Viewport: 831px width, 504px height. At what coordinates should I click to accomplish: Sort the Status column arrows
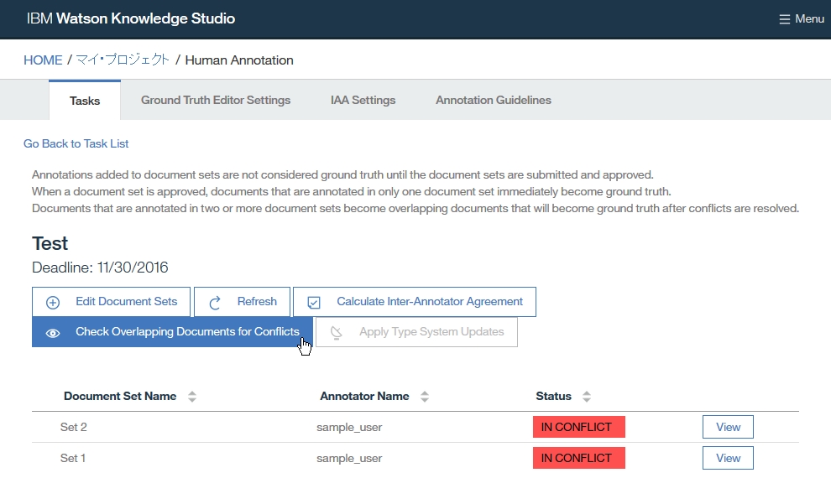click(587, 397)
